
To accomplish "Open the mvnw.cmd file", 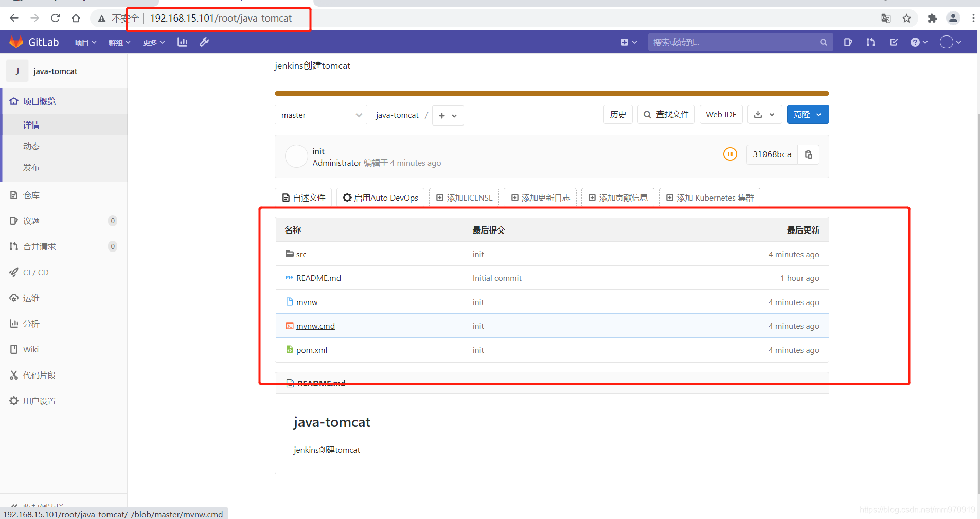I will (x=315, y=326).
